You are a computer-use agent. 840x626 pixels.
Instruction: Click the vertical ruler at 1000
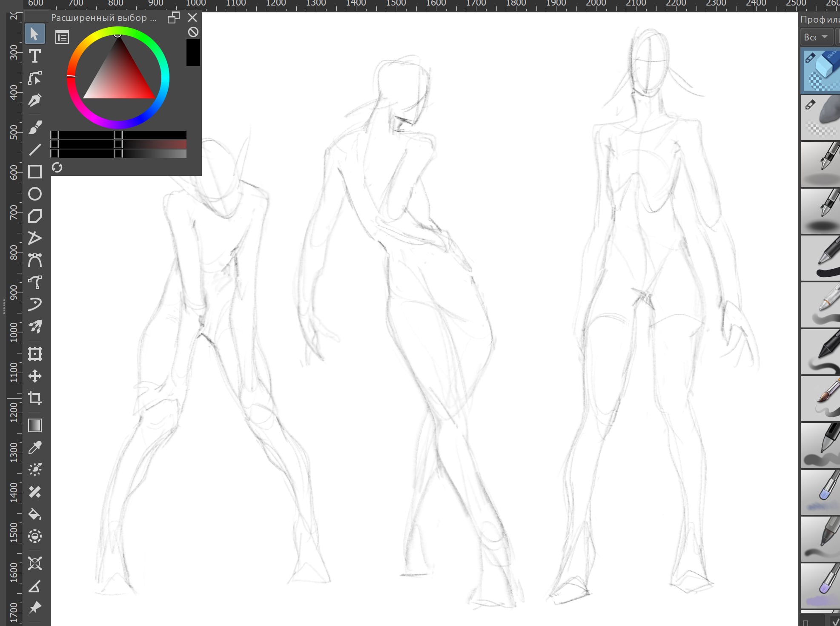tap(14, 332)
